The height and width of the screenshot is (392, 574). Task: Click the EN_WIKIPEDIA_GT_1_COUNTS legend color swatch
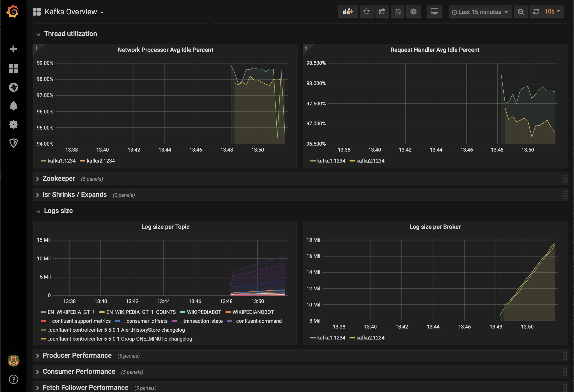point(102,312)
